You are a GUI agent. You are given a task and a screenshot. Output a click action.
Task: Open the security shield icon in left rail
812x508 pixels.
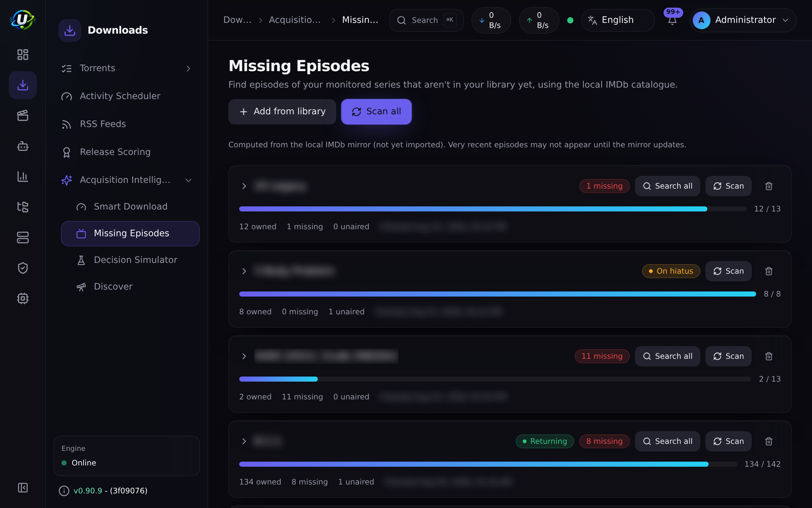23,268
